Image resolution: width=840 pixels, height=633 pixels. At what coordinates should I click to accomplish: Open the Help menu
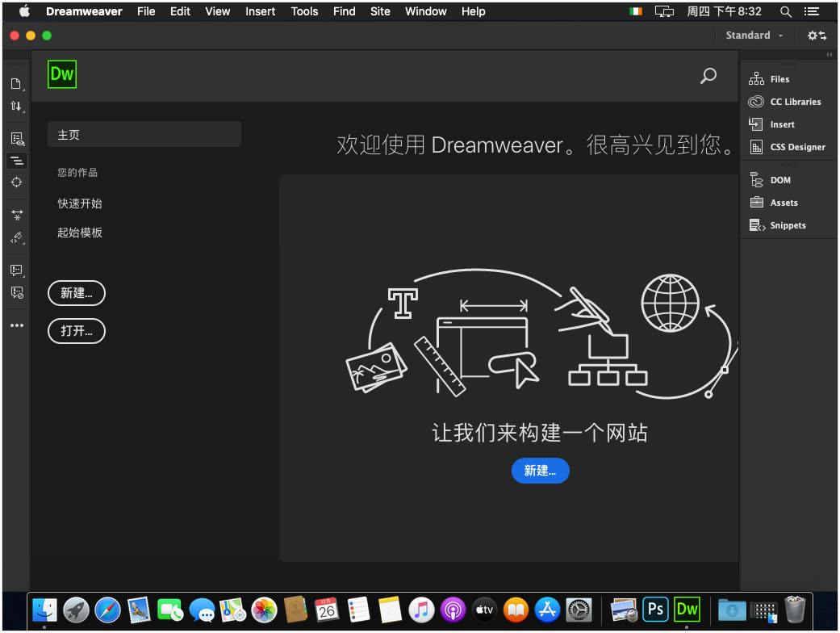coord(473,11)
